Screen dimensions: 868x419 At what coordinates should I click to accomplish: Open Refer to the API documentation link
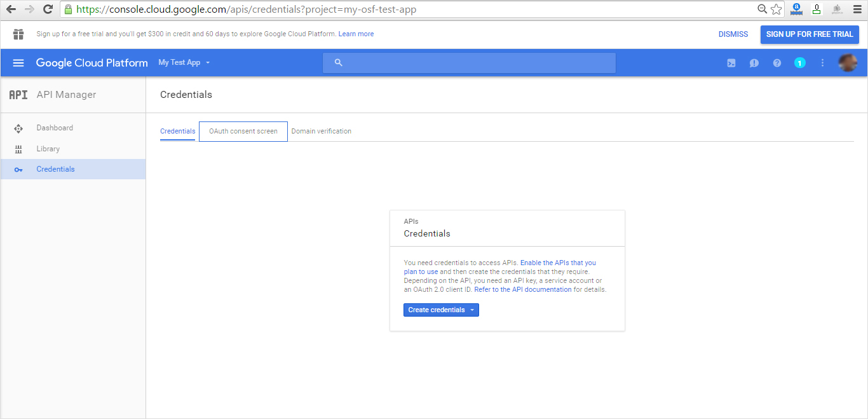pyautogui.click(x=523, y=290)
